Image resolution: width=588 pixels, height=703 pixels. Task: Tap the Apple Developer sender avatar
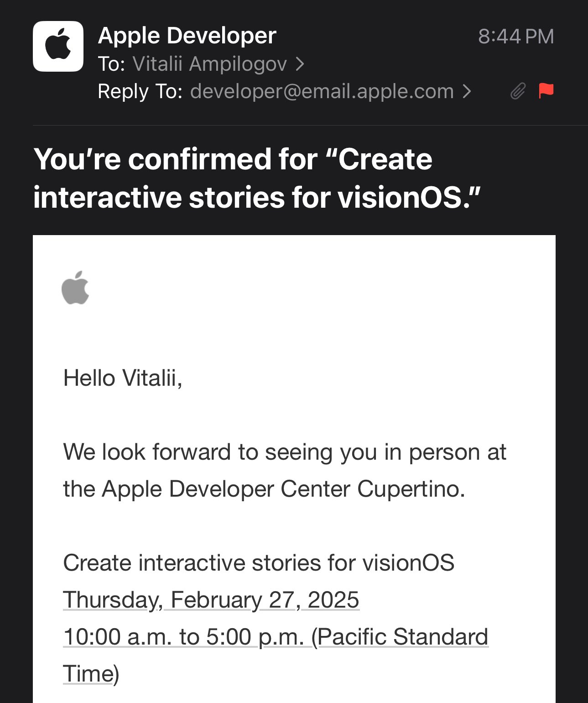58,46
